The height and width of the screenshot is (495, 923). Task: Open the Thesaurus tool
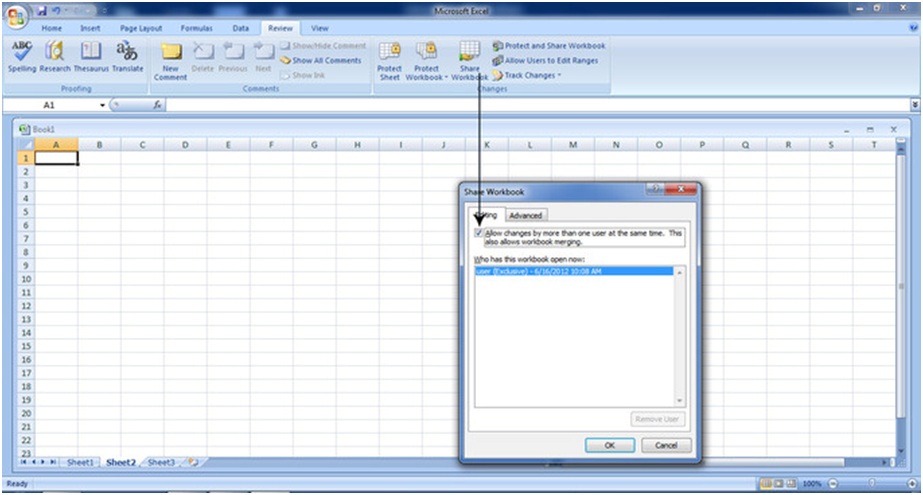(91, 56)
